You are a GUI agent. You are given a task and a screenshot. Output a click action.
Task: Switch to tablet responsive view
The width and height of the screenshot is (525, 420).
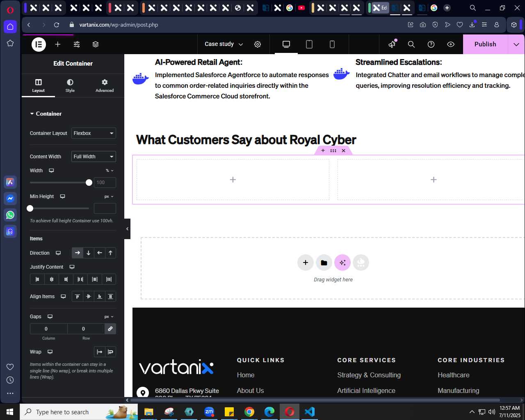(309, 44)
